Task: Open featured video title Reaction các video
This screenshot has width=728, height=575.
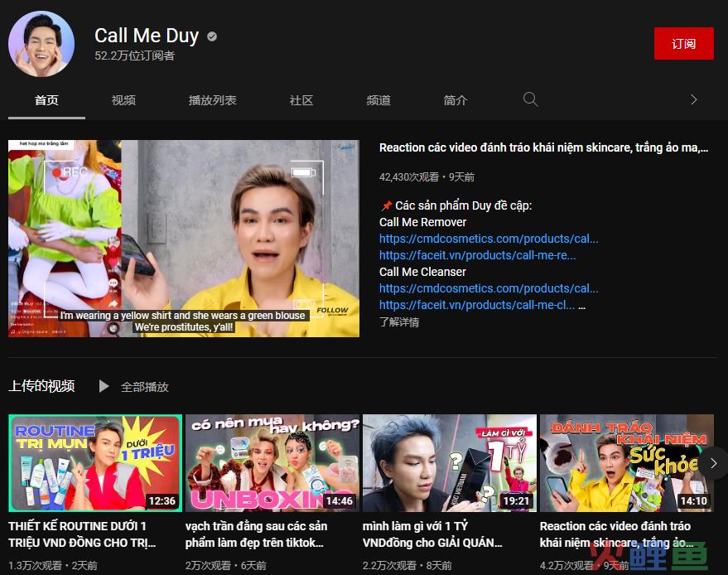Action: point(543,147)
